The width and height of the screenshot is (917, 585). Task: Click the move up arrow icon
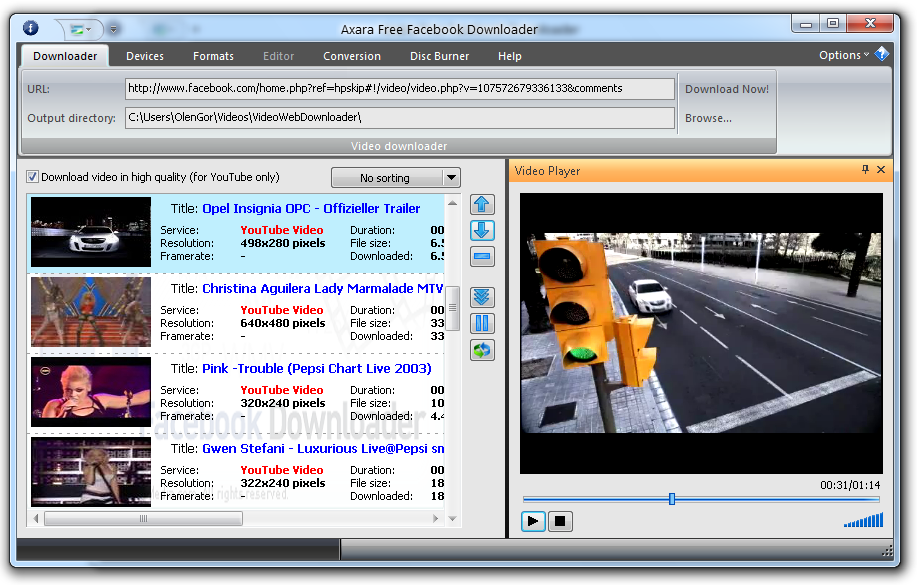coord(482,205)
